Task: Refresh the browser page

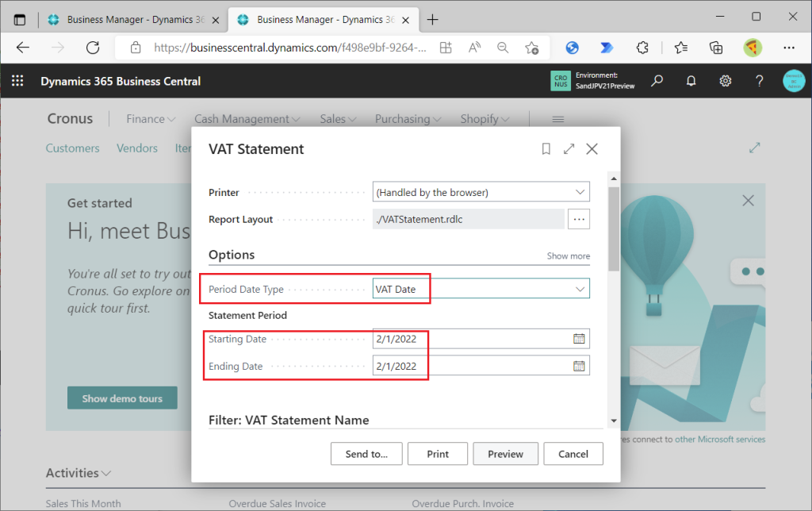Action: click(x=93, y=48)
